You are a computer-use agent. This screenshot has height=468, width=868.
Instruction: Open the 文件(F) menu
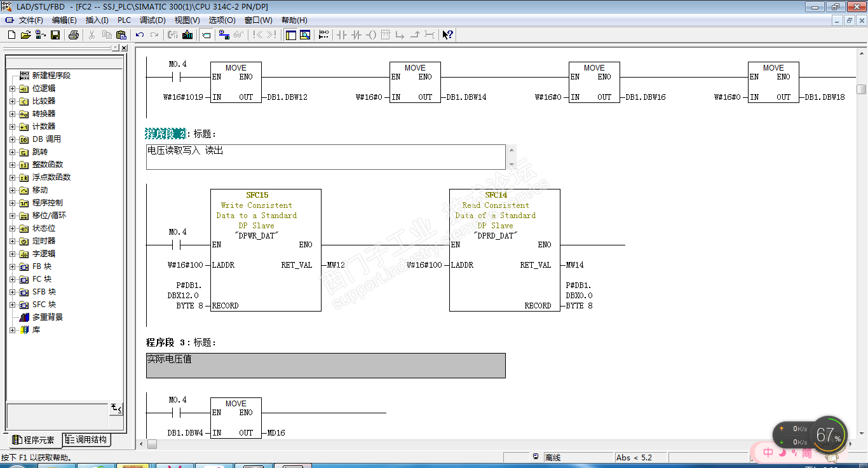31,20
